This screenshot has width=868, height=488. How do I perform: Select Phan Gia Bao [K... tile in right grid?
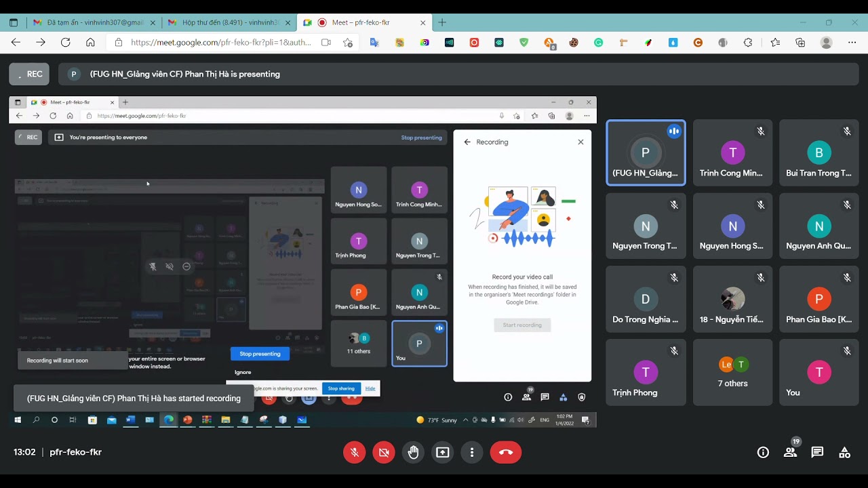point(818,300)
